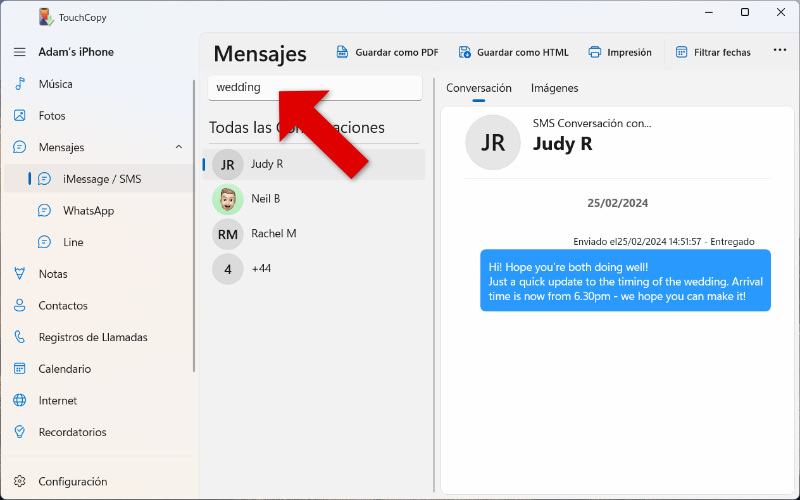
Task: Click the 25/02/2024 date header
Action: [x=617, y=203]
